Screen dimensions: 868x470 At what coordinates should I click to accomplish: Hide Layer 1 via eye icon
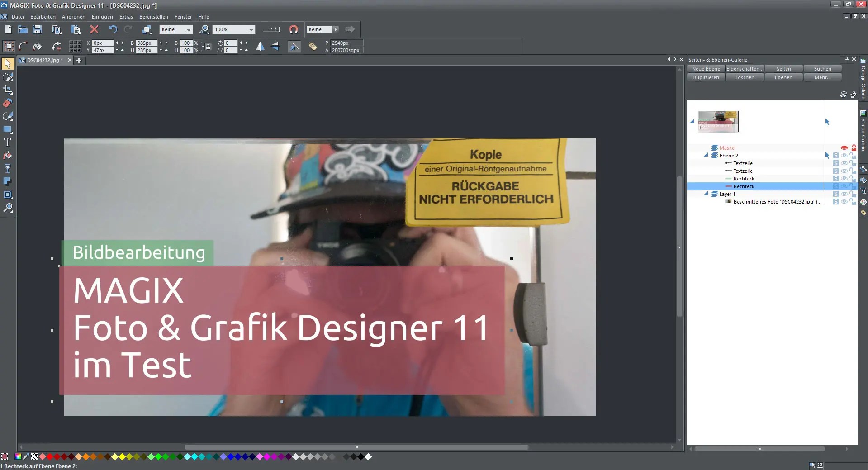844,194
